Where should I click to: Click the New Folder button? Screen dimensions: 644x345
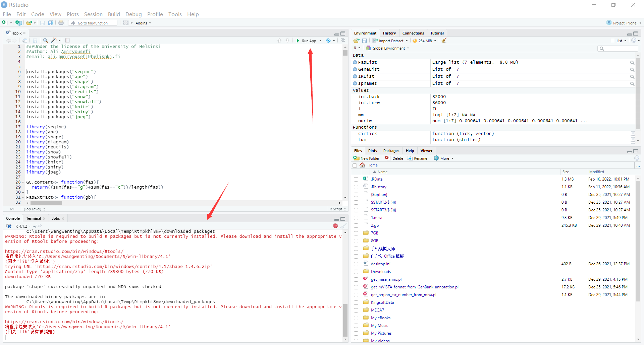coord(367,158)
